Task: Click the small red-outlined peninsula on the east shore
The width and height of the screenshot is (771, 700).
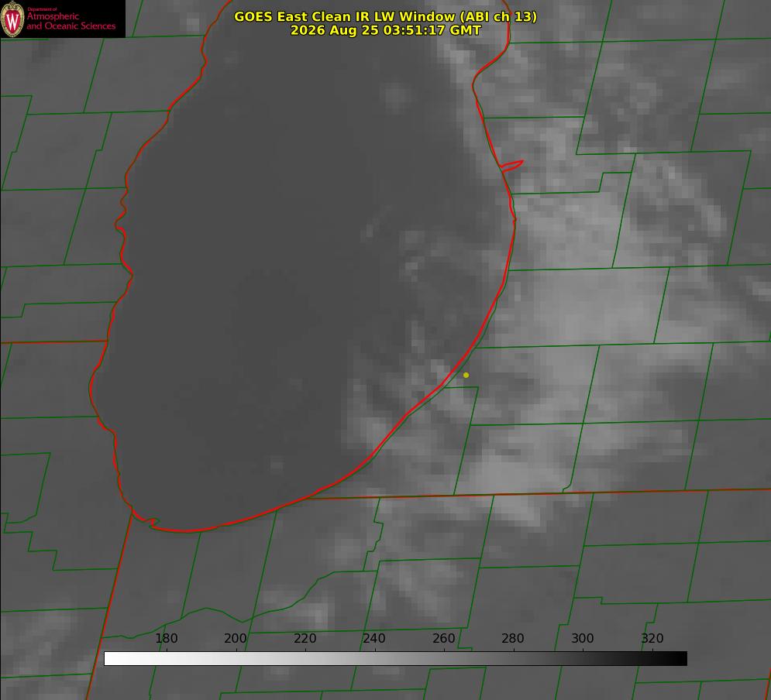Action: (511, 166)
